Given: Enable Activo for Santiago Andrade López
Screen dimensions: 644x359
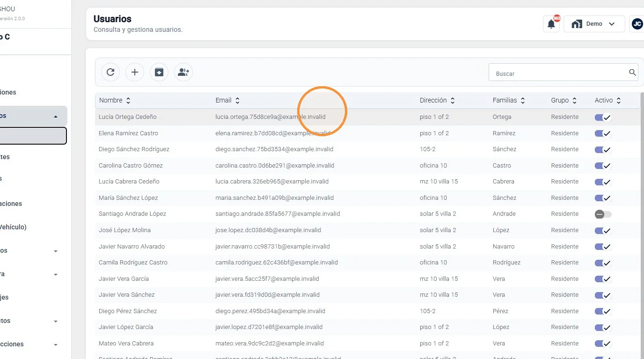Looking at the screenshot, I should (603, 214).
